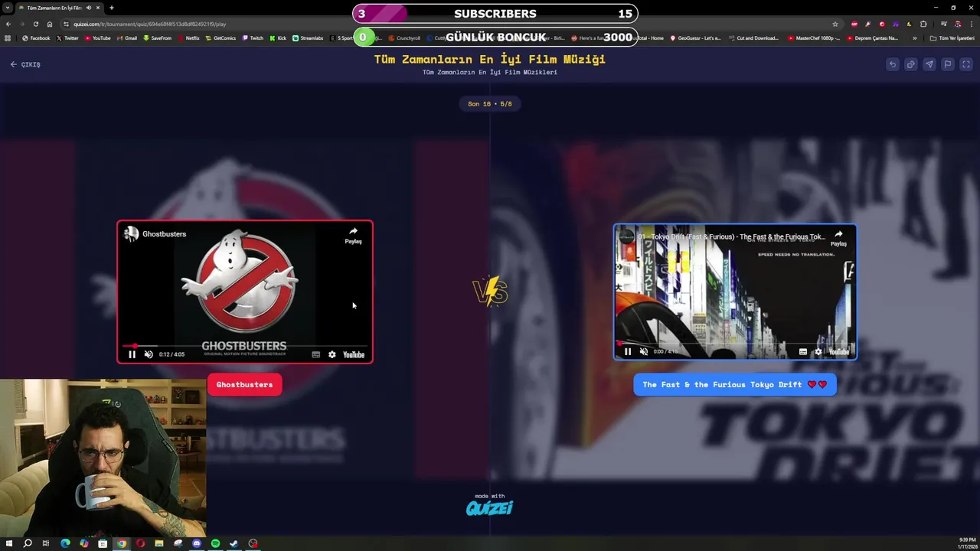Pause the Tokyo Drift video
Image resolution: width=980 pixels, height=551 pixels.
(628, 351)
